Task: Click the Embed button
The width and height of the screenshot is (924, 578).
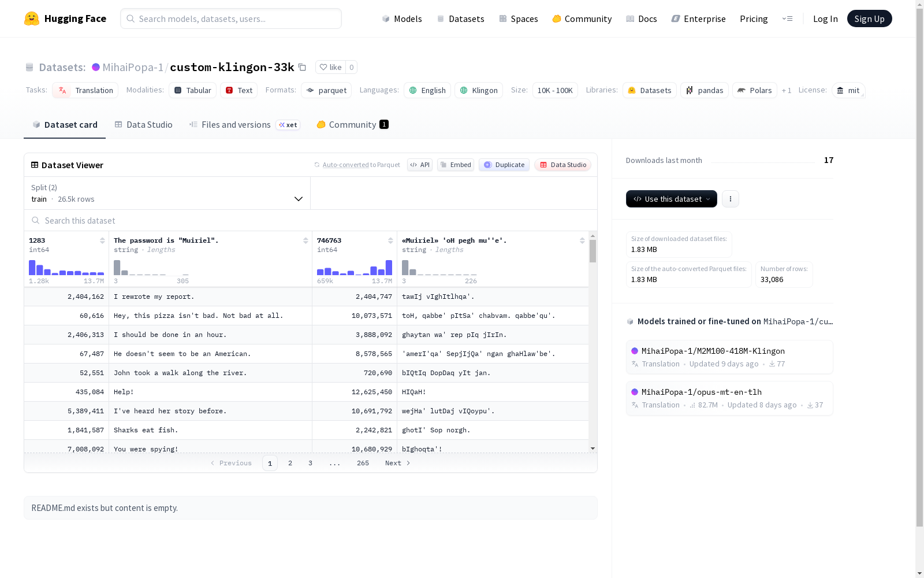Action: (x=456, y=165)
